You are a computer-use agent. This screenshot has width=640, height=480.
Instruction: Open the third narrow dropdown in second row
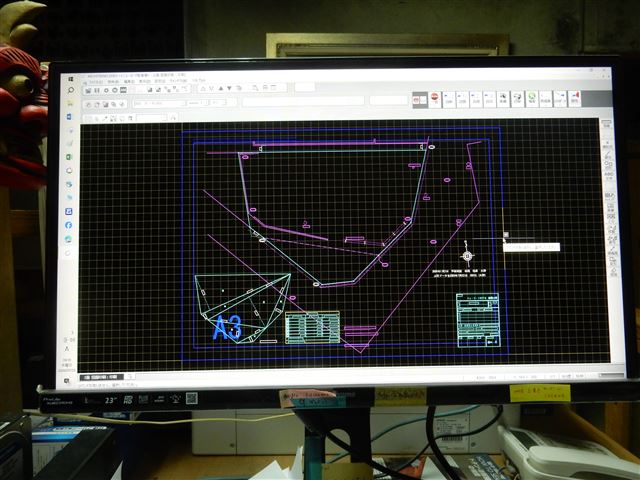click(218, 103)
